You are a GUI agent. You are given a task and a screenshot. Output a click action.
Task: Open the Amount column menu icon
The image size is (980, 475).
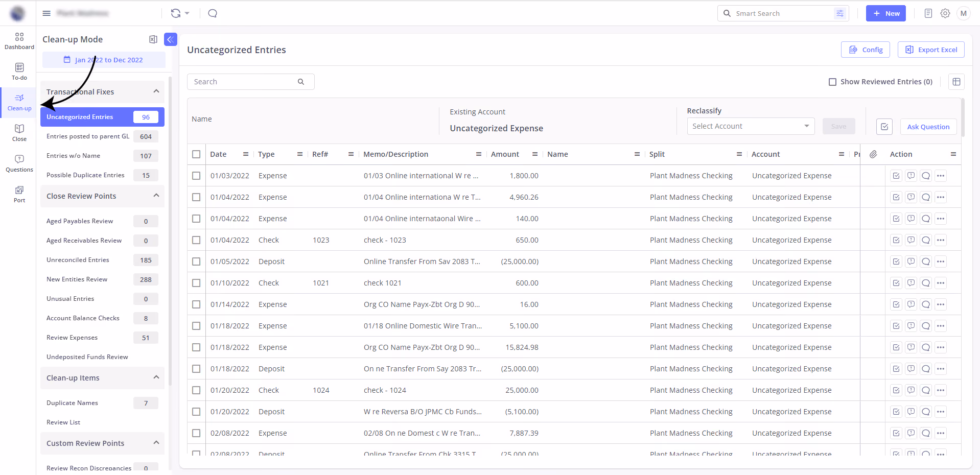pyautogui.click(x=535, y=154)
